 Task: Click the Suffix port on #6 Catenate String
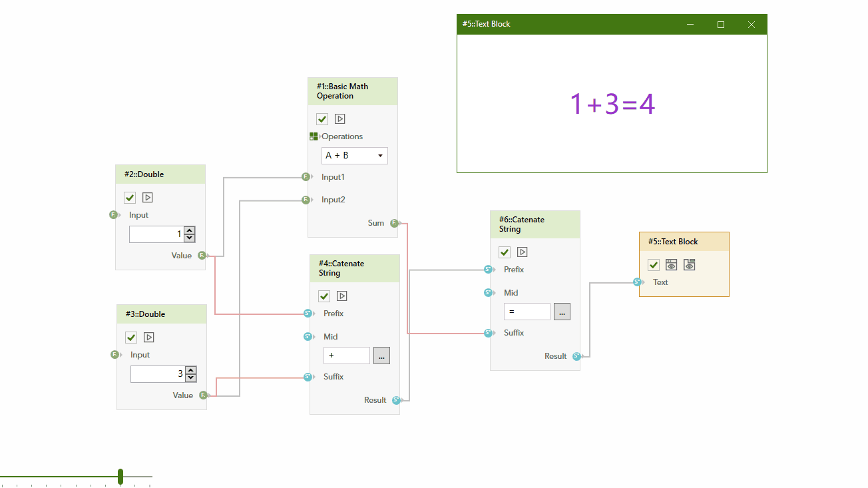coord(489,333)
